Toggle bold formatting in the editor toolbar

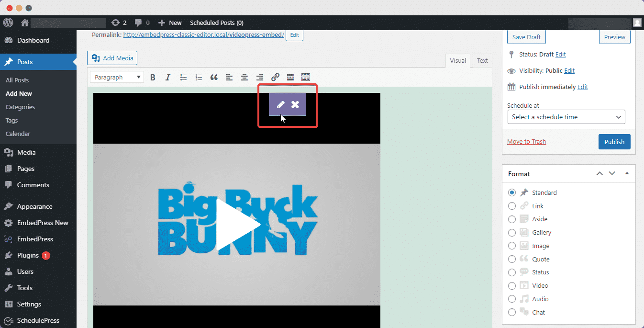[x=153, y=77]
